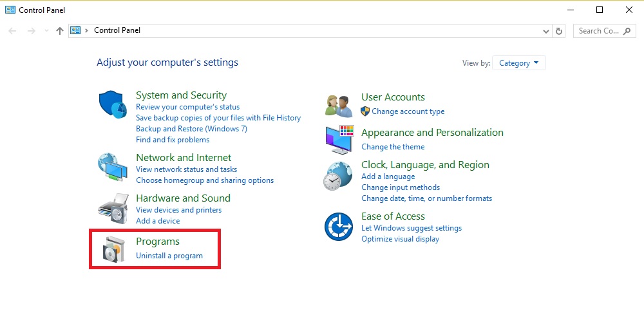Select the Hardware and Sound printer icon
Screen dimensions: 644x333
(x=113, y=208)
